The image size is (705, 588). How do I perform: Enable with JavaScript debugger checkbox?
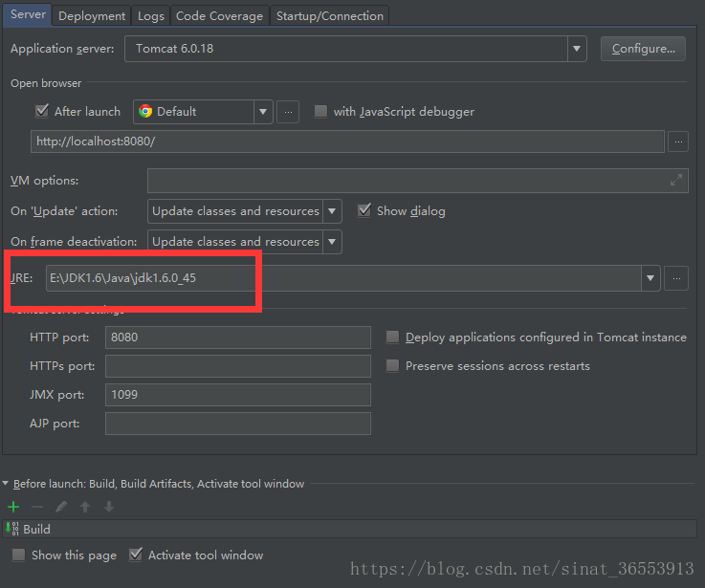[x=320, y=111]
